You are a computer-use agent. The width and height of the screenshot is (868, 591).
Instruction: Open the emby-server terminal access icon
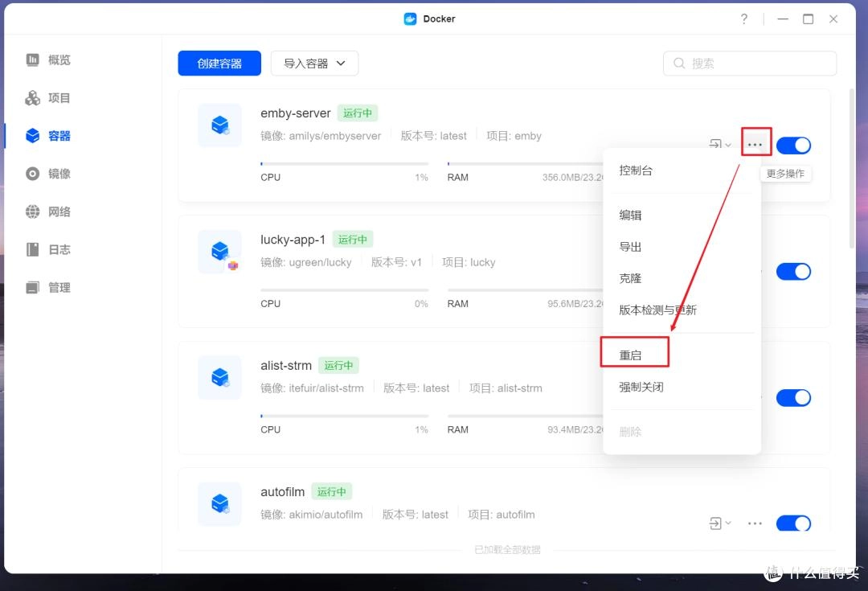click(x=716, y=144)
